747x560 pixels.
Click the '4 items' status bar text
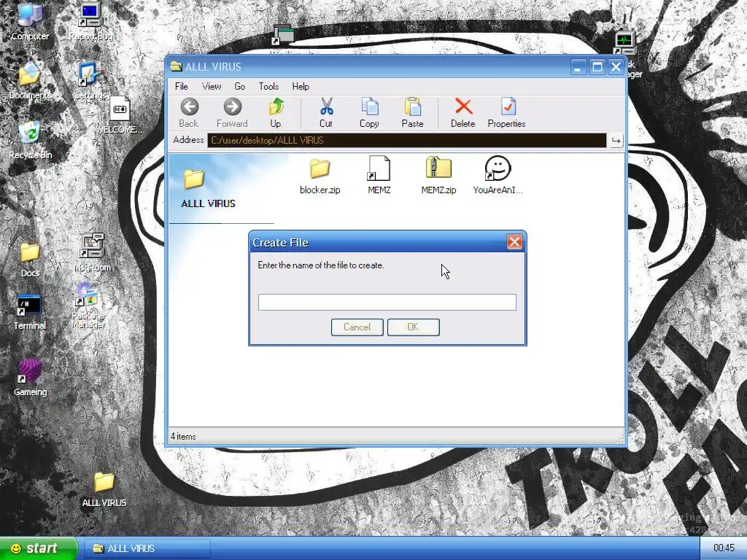coord(183,436)
